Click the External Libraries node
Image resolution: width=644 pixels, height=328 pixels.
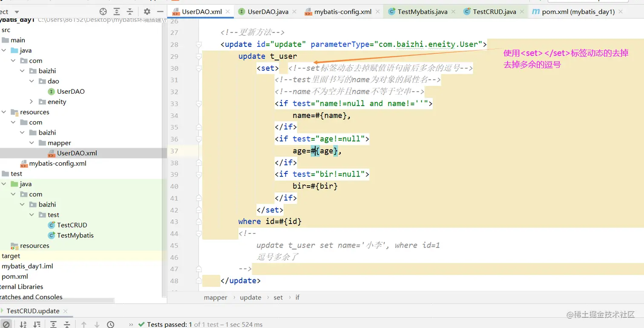21,287
